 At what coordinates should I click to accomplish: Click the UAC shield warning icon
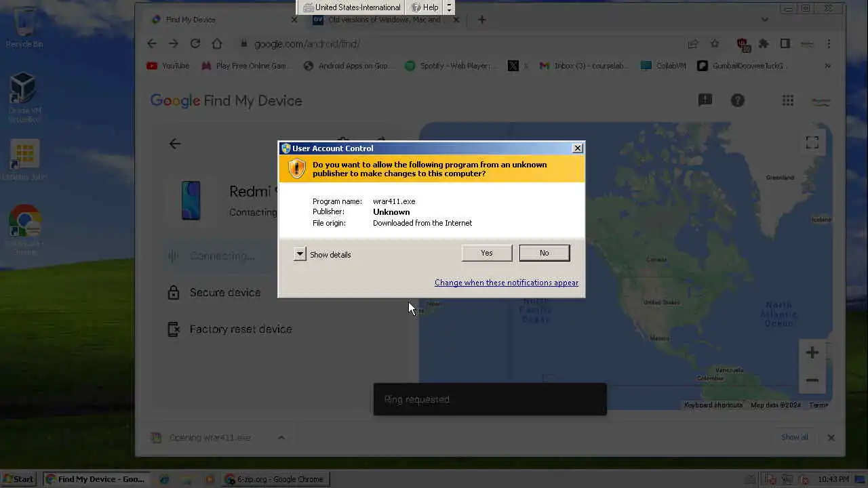[x=297, y=169]
